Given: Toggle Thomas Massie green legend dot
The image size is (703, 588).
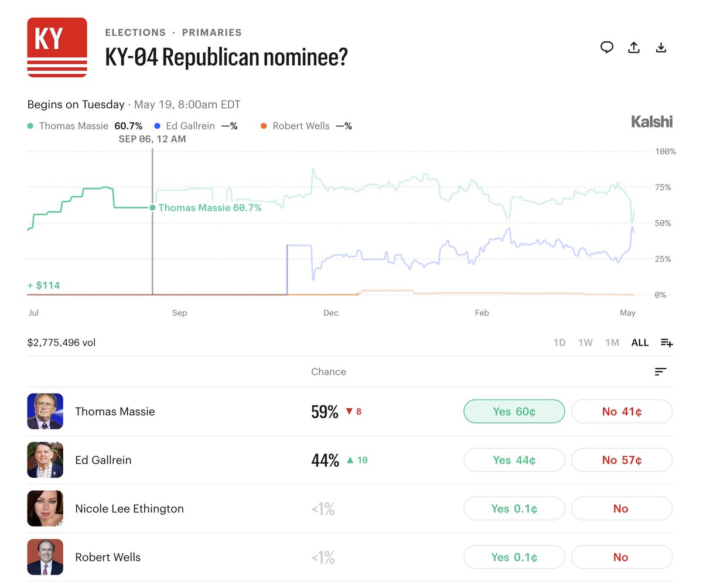Looking at the screenshot, I should (30, 126).
